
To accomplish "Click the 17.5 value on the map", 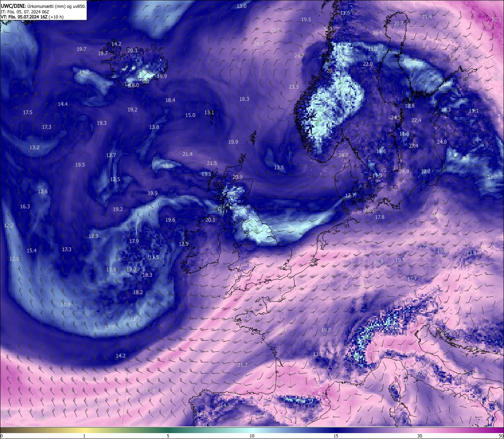I will click(28, 113).
